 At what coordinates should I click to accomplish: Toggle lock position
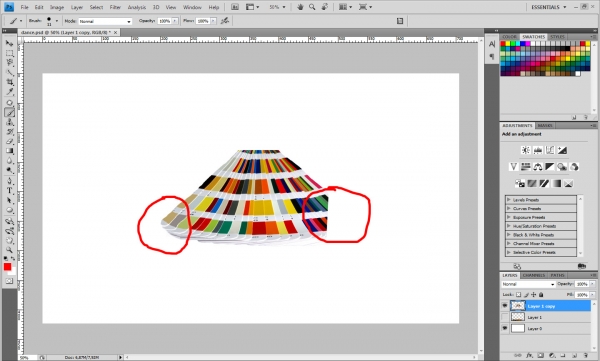pyautogui.click(x=533, y=295)
